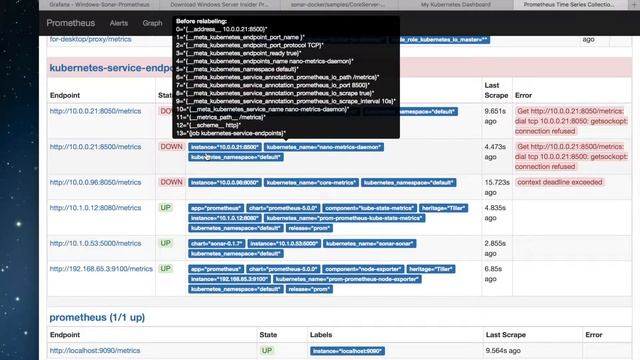Switch to Prometheus Time Series Collection tab
Image resolution: width=640 pixels, height=360 pixels.
(569, 4)
